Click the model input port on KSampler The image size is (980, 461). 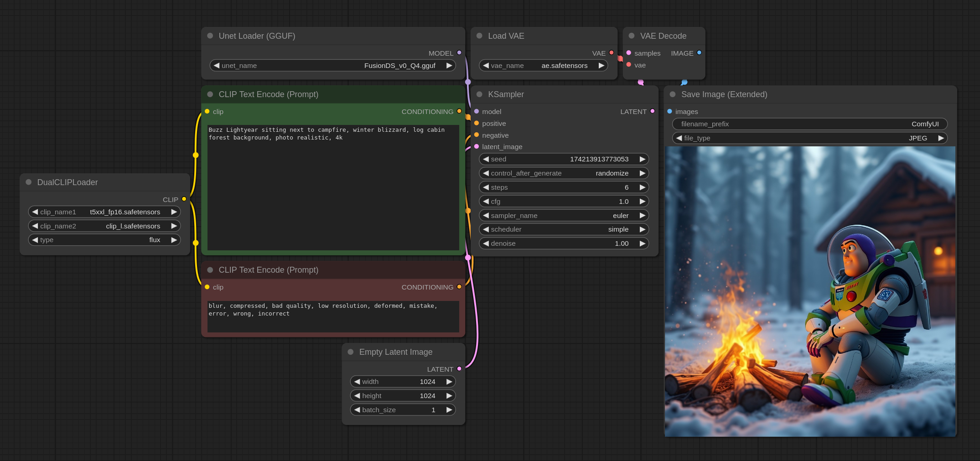(x=477, y=111)
